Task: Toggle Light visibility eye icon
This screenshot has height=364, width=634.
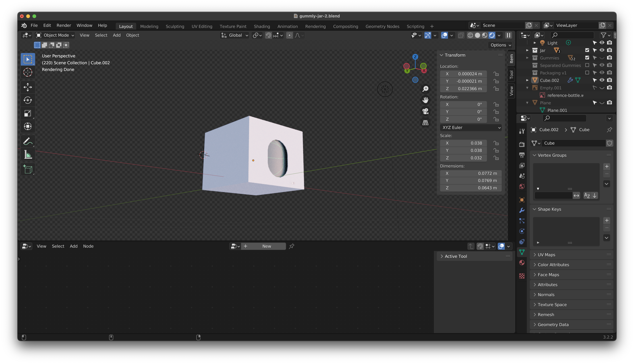Action: click(602, 43)
